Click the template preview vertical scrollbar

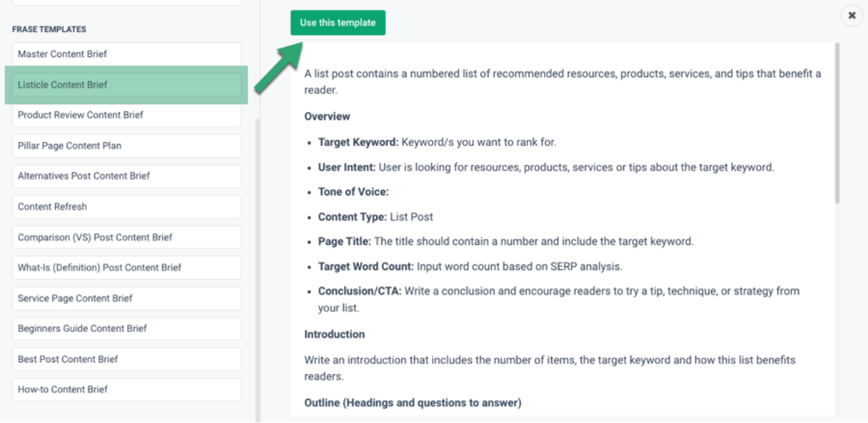(x=837, y=124)
